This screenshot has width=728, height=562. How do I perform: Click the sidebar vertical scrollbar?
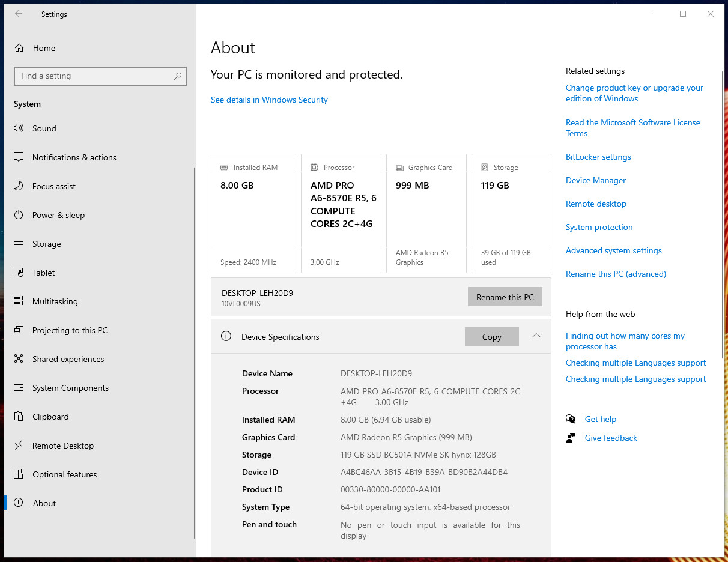(194, 353)
